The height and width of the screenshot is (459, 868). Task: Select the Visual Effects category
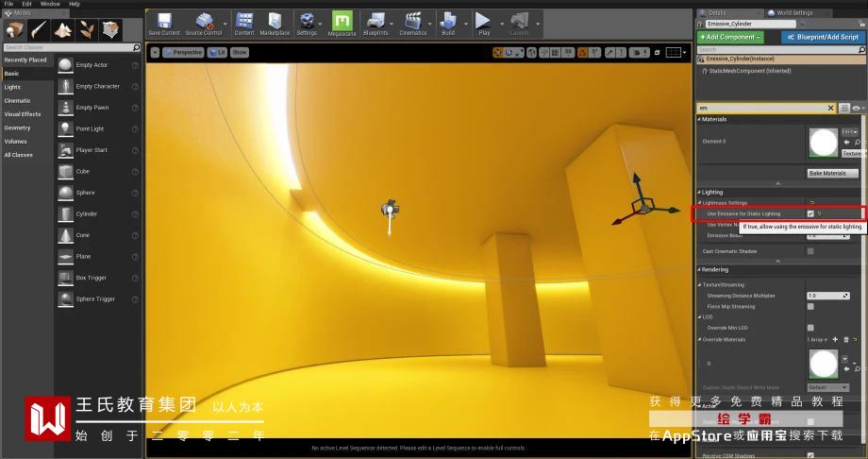22,114
